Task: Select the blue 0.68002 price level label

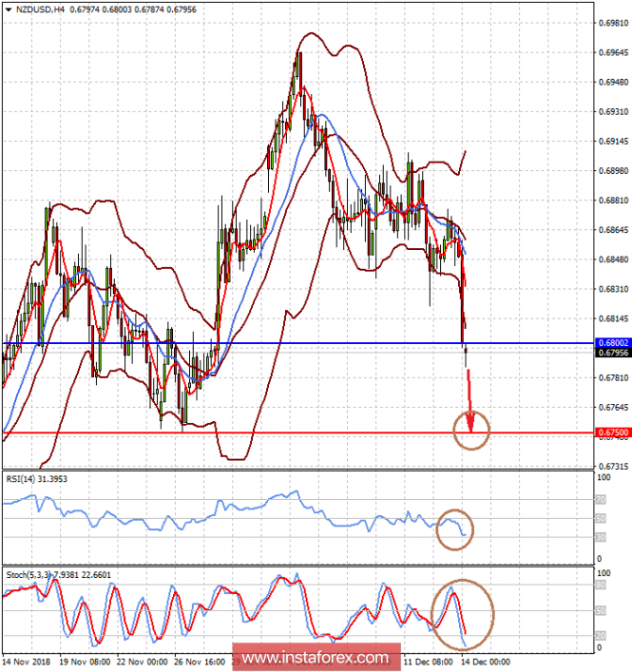Action: pyautogui.click(x=614, y=343)
